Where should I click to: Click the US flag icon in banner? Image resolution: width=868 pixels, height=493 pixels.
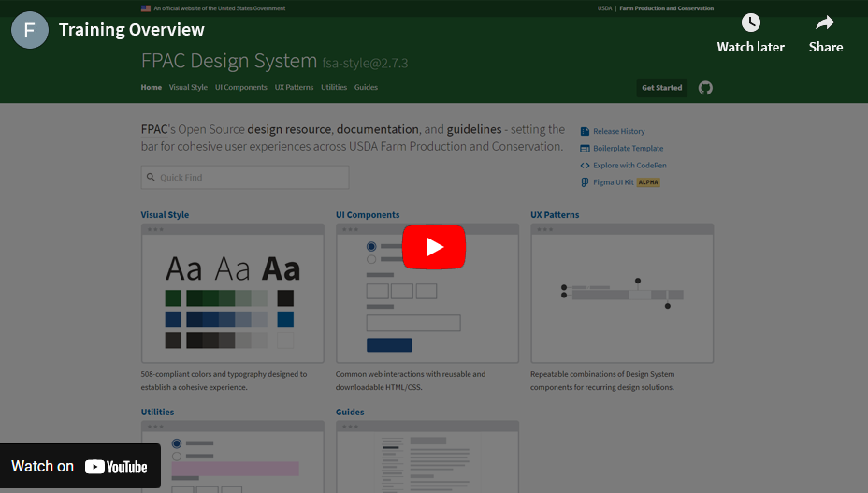tap(146, 8)
